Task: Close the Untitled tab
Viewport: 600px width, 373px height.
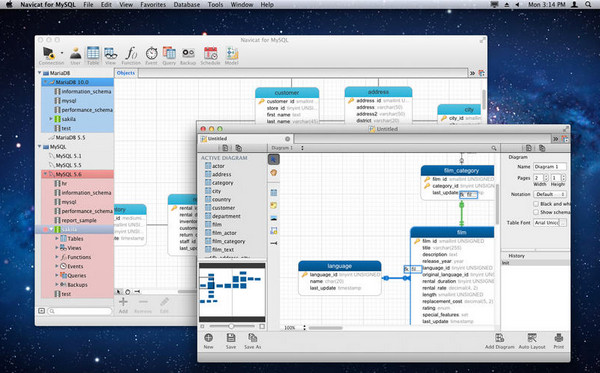Action: point(287,138)
